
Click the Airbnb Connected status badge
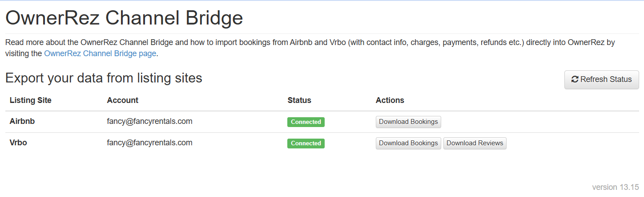(306, 122)
